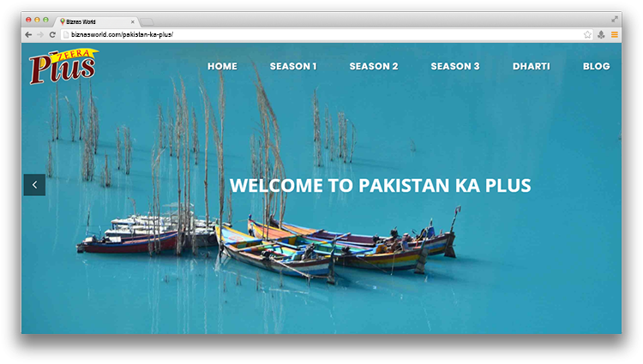Click the extension icon beside the star

click(601, 34)
